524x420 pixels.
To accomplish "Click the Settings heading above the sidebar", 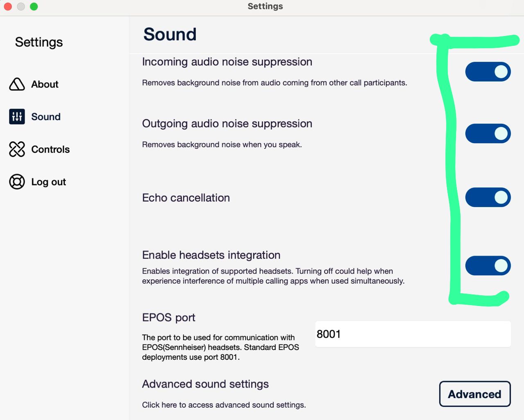I will (x=39, y=42).
